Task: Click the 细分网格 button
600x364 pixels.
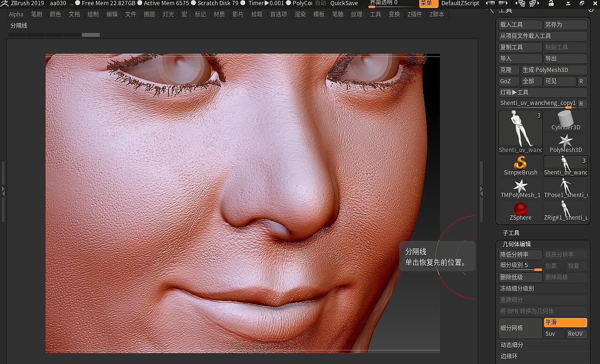Action: [520, 328]
